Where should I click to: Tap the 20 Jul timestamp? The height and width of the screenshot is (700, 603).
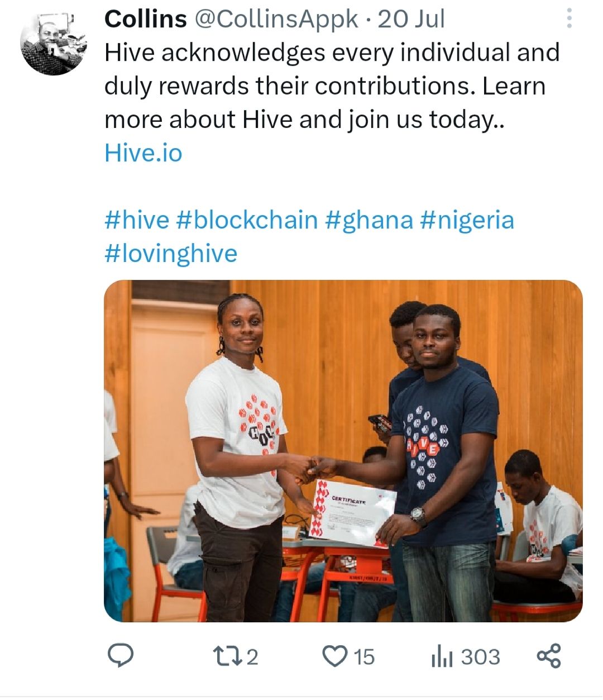411,19
